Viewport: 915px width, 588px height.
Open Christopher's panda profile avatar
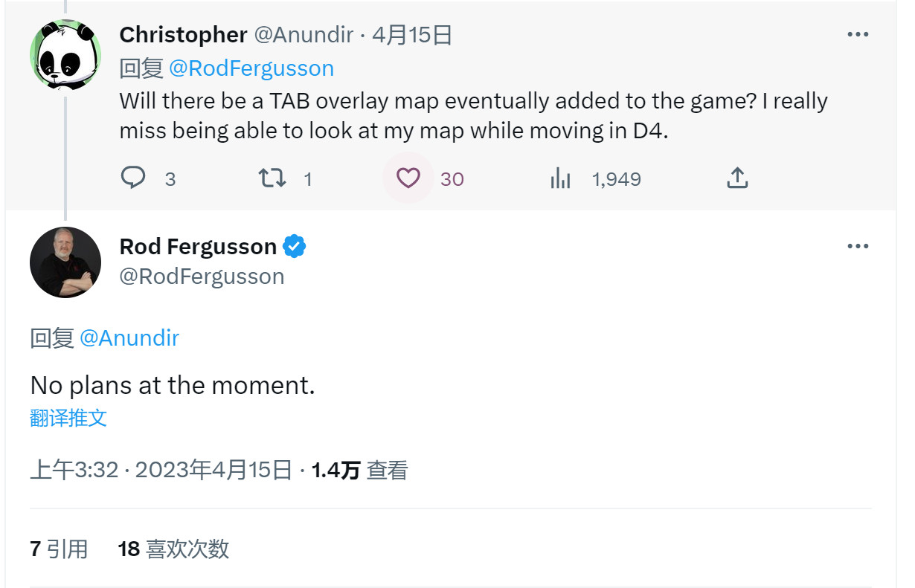pyautogui.click(x=65, y=54)
